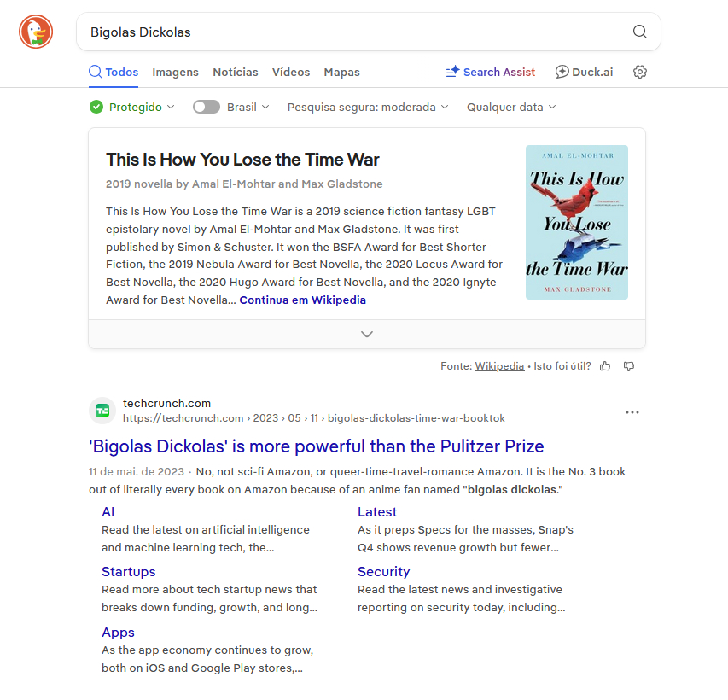Click the Time War book cover thumbnail
The width and height of the screenshot is (728, 700).
click(x=576, y=222)
